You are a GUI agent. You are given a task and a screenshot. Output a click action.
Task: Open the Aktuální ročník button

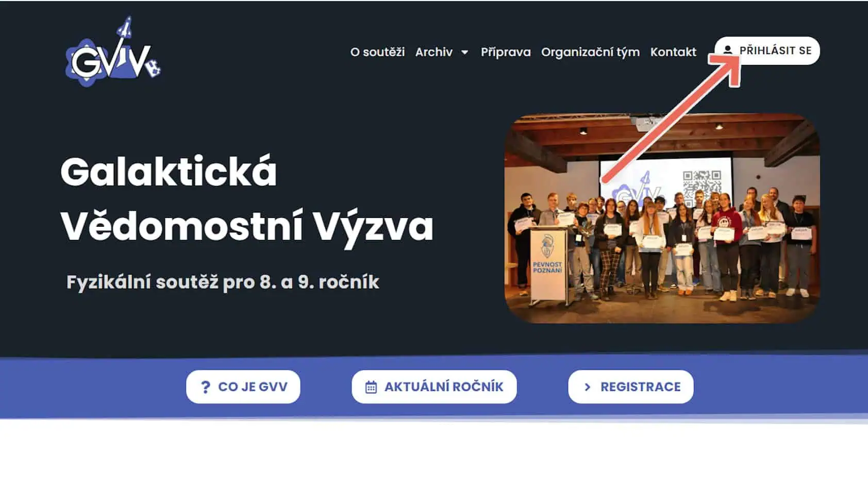(x=434, y=387)
